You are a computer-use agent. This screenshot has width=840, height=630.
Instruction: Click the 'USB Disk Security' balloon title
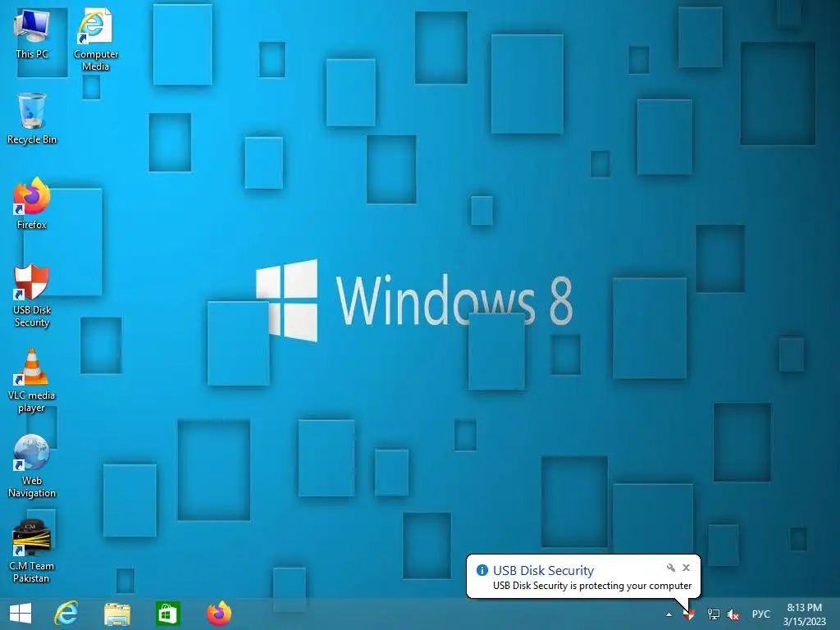pyautogui.click(x=543, y=570)
